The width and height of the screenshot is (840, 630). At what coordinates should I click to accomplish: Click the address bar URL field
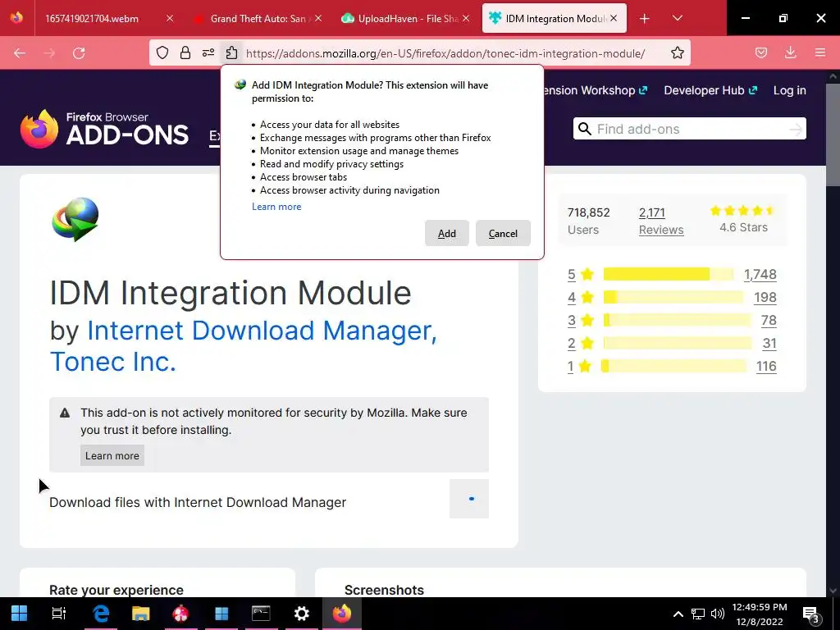pos(445,53)
